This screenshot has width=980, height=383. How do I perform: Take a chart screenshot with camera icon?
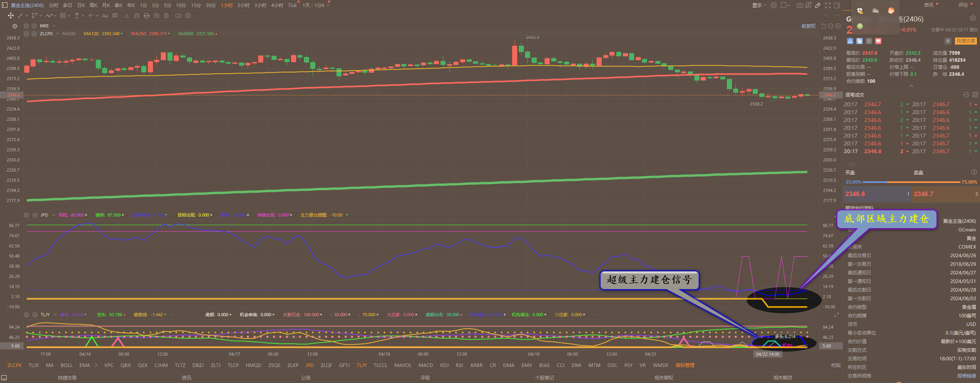point(800,5)
